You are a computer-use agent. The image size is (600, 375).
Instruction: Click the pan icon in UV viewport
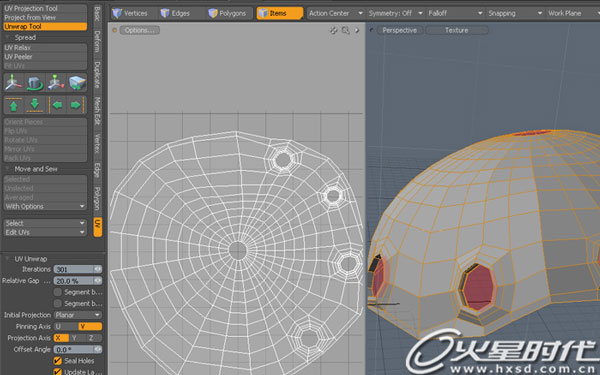tap(333, 30)
